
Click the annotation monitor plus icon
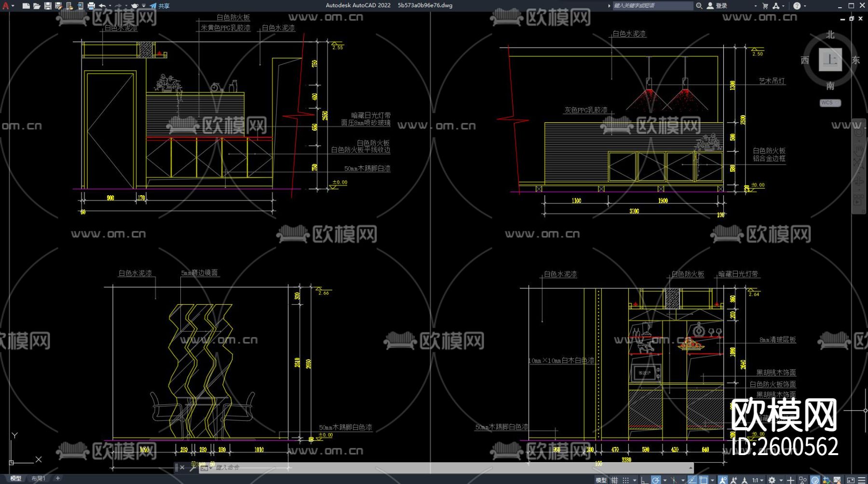tap(791, 480)
